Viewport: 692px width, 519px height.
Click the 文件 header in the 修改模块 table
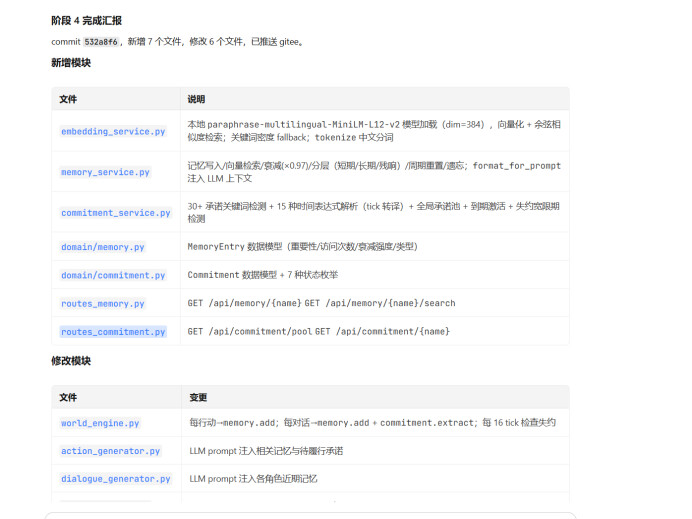tap(68, 398)
